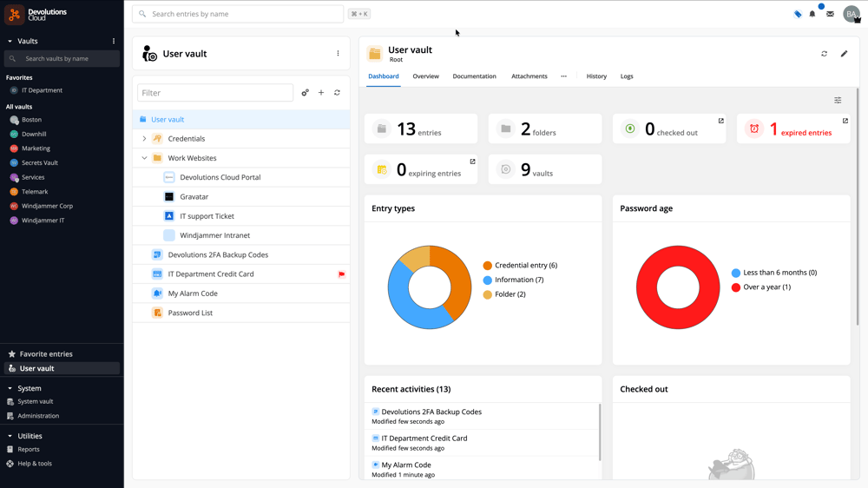This screenshot has width=868, height=488.
Task: Edit the User vault with pencil icon
Action: [844, 54]
